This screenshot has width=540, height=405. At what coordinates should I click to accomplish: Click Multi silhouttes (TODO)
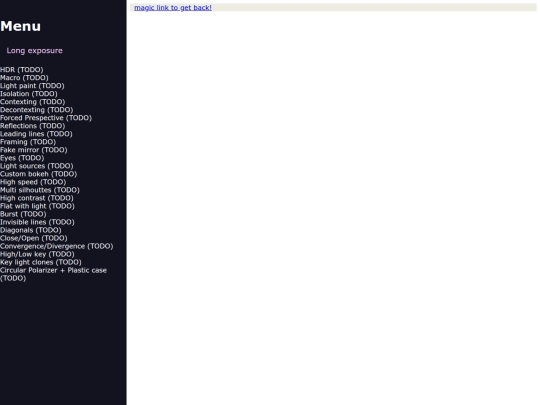[x=40, y=190]
